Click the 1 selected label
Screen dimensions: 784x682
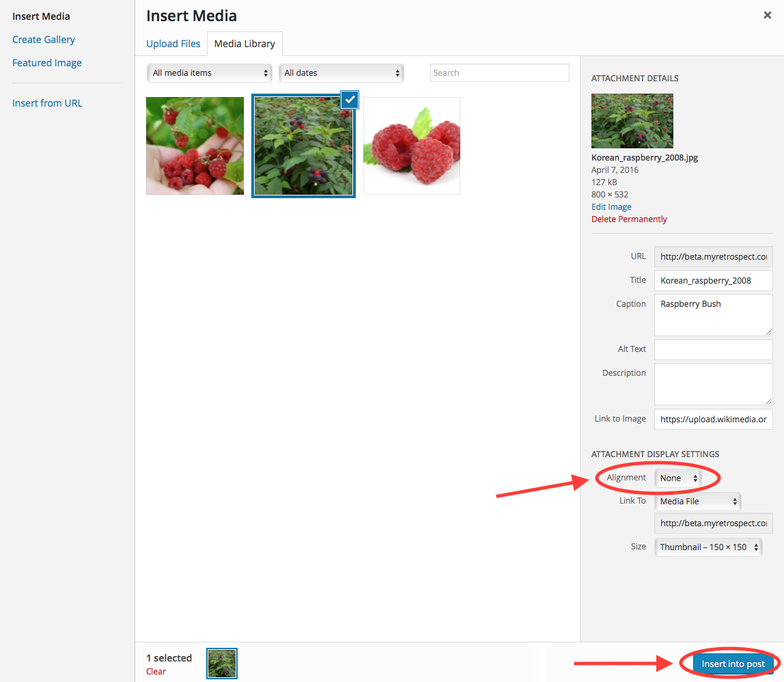169,658
